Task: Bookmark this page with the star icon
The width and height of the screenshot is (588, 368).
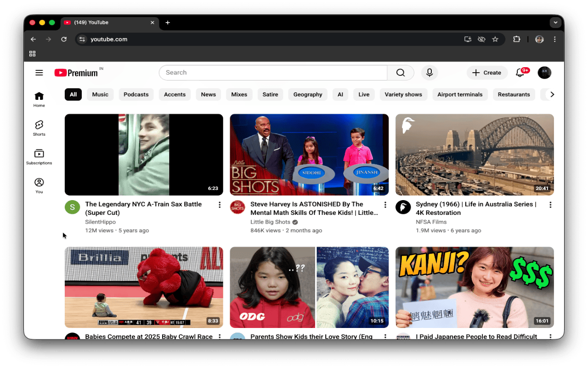Action: point(495,40)
